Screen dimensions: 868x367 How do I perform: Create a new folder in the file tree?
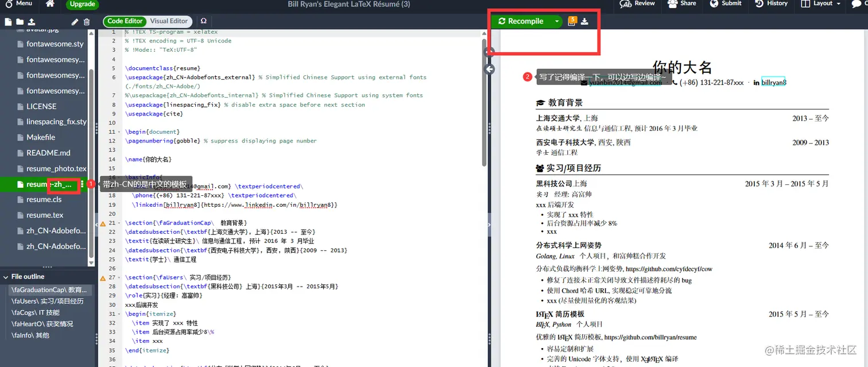point(20,22)
